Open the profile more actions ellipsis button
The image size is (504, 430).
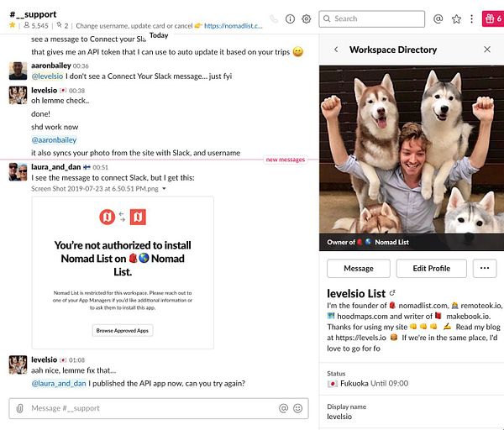click(485, 269)
